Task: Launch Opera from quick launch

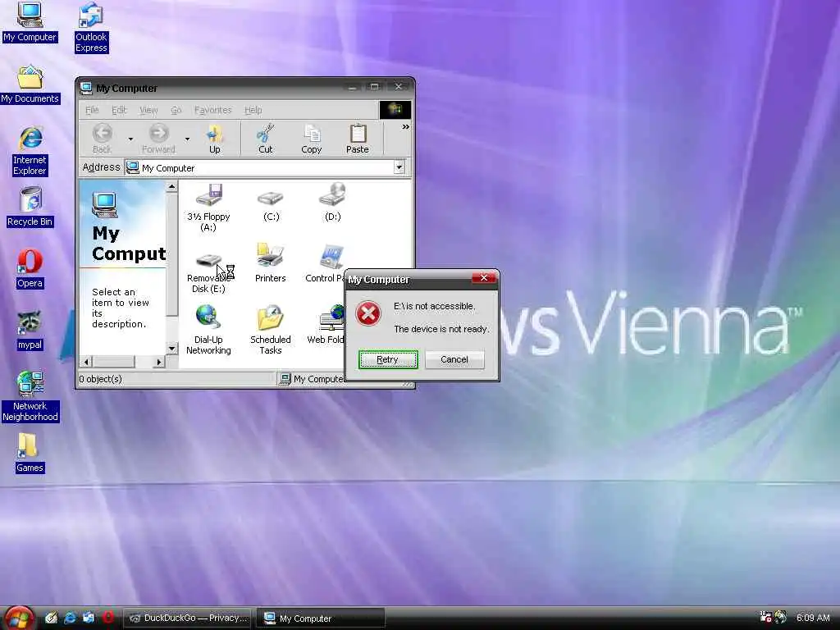Action: coord(107,618)
